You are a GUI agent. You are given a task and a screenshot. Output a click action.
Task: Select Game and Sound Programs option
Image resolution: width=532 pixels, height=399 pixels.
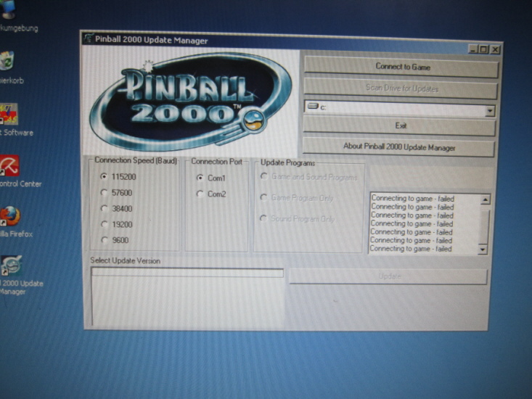tap(263, 176)
